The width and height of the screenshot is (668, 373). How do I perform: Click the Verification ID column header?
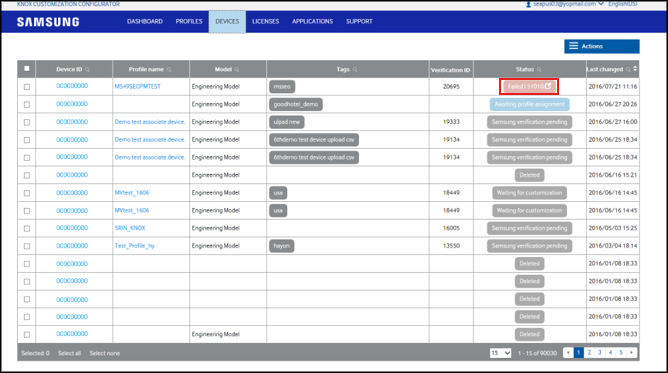coord(450,70)
